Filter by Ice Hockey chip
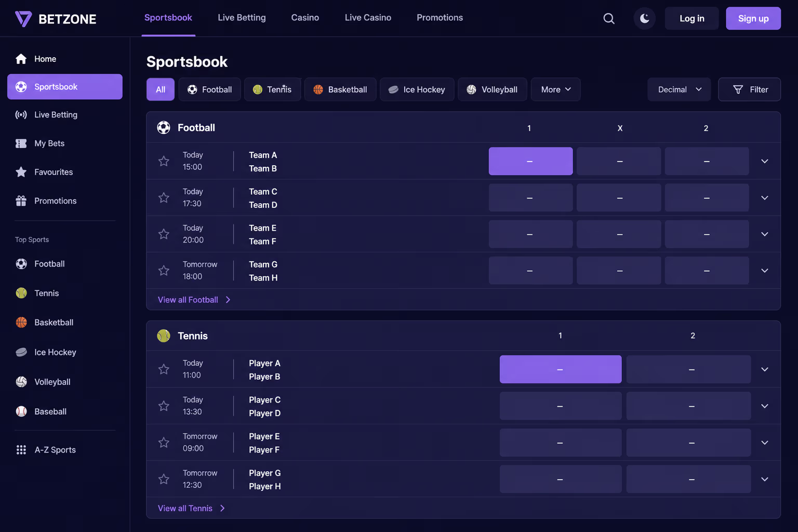 417,89
